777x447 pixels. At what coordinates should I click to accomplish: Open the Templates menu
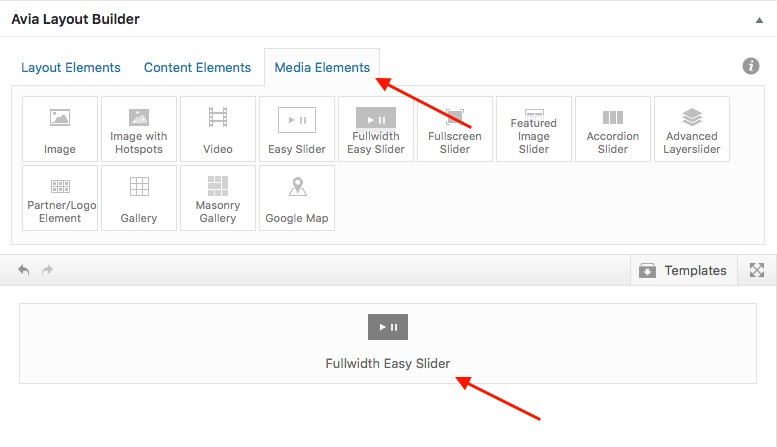684,270
